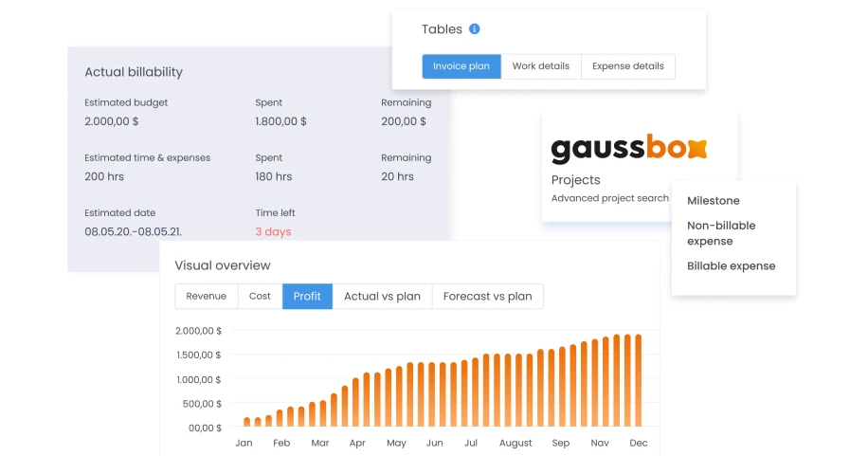The width and height of the screenshot is (868, 456).
Task: Switch visual overview to Cost
Action: (260, 296)
